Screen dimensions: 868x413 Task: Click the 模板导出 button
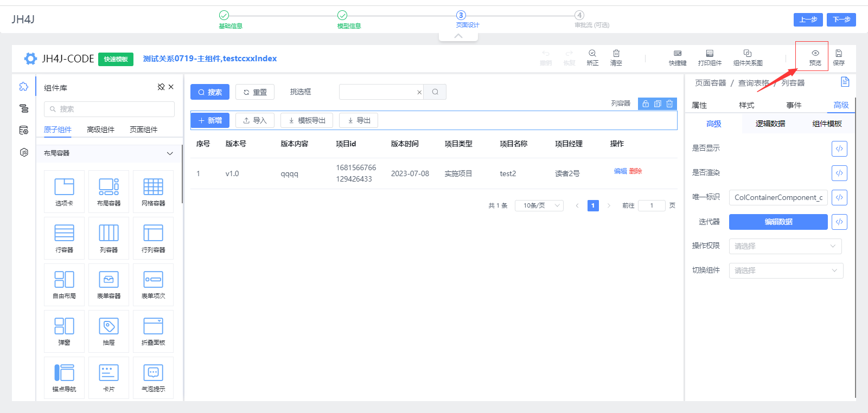307,120
